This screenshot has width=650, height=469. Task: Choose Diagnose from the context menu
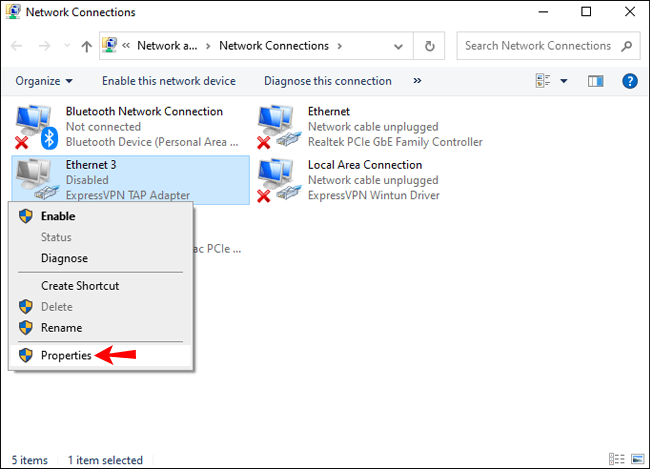(101, 258)
